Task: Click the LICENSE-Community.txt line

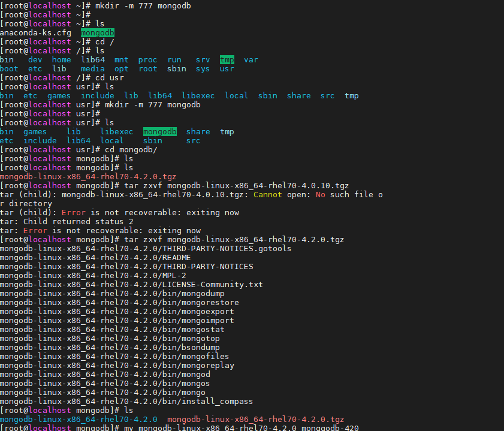Action: pyautogui.click(x=131, y=285)
